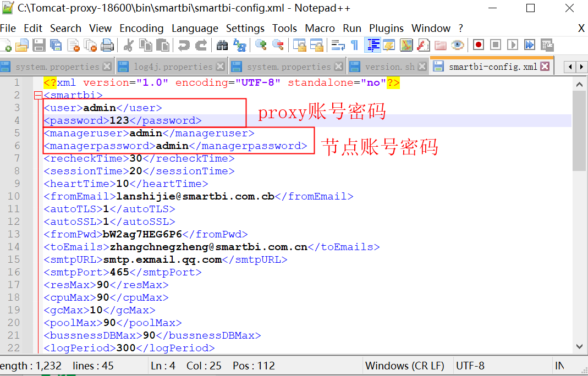This screenshot has height=376, width=588.
Task: Open the Language menu
Action: 195,29
